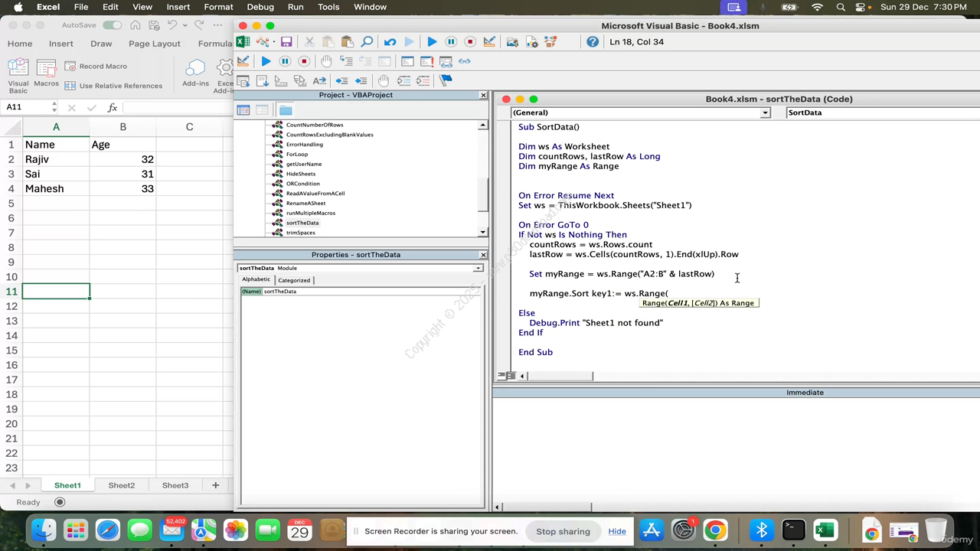This screenshot has height=551, width=980.
Task: Open the Format menu
Action: pyautogui.click(x=218, y=7)
